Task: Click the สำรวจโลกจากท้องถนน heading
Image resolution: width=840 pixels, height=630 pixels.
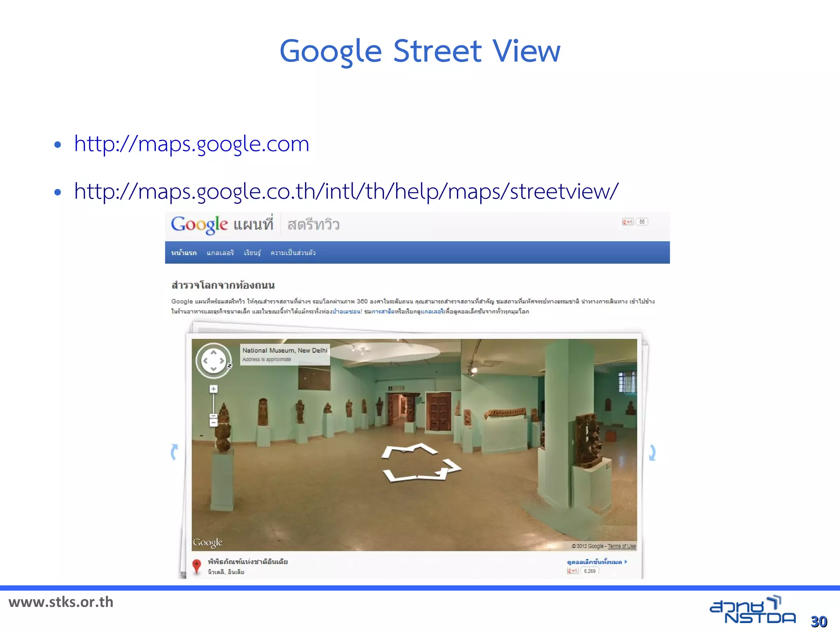Action: pos(223,285)
